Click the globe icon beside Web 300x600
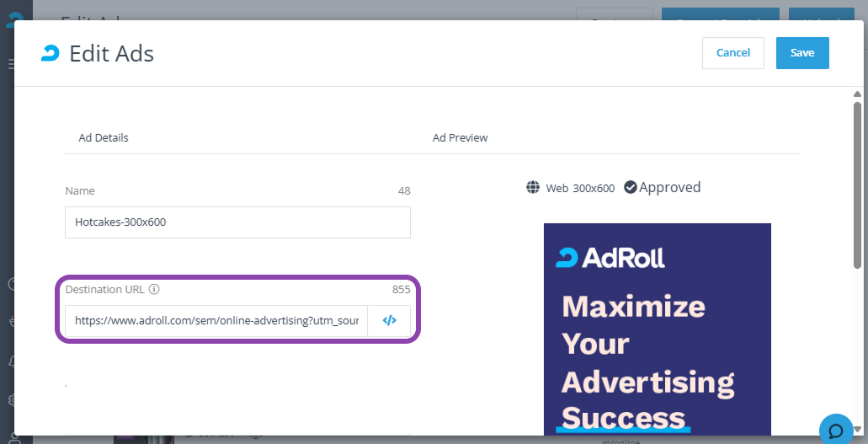 click(x=533, y=188)
